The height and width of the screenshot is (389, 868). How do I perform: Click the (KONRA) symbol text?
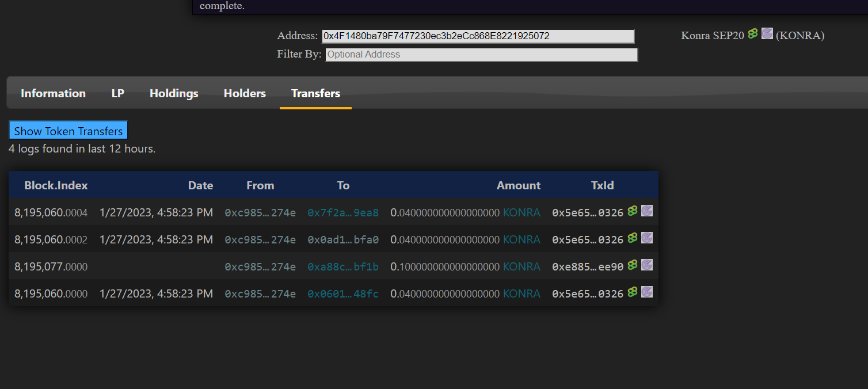(x=800, y=36)
